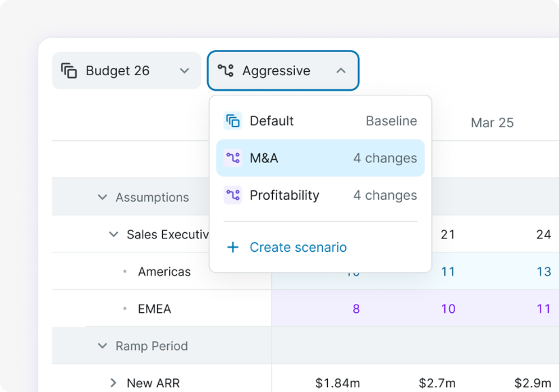This screenshot has height=392, width=559.
Task: Select the Default baseline scenario
Action: [320, 121]
